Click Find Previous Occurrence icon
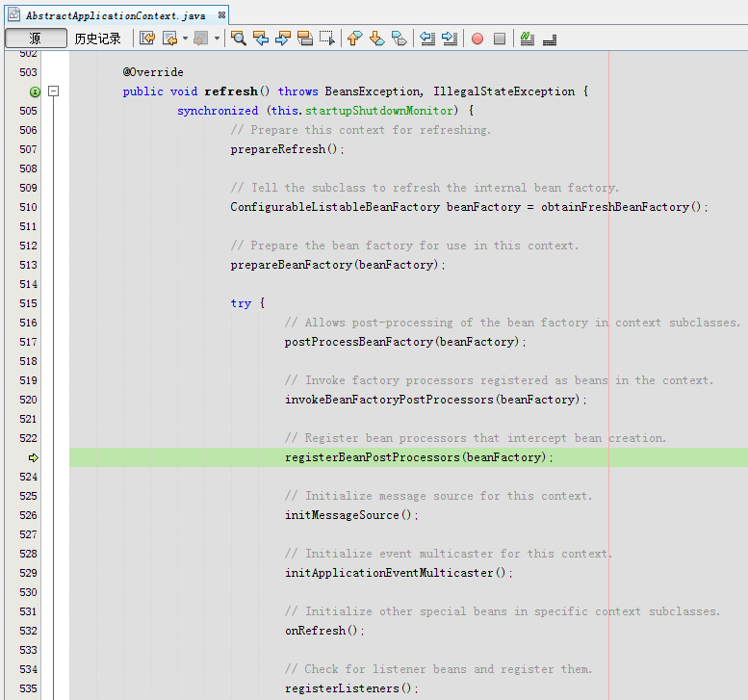 [x=261, y=39]
